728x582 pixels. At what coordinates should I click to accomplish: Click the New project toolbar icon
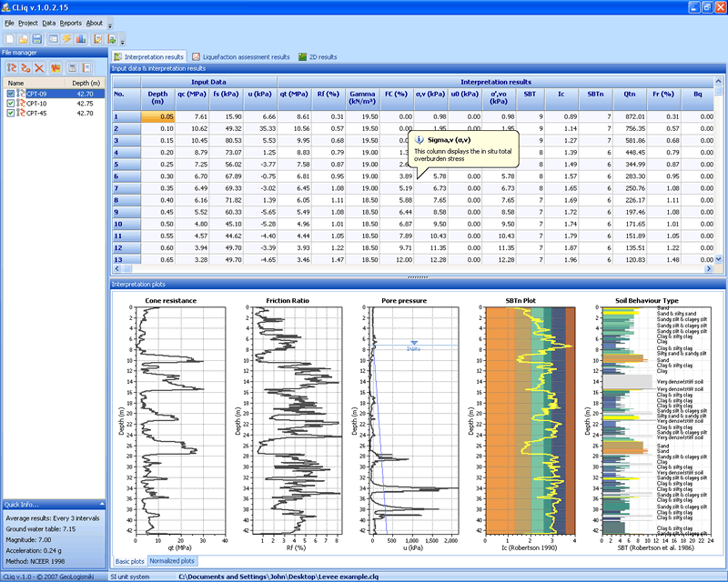[10, 39]
